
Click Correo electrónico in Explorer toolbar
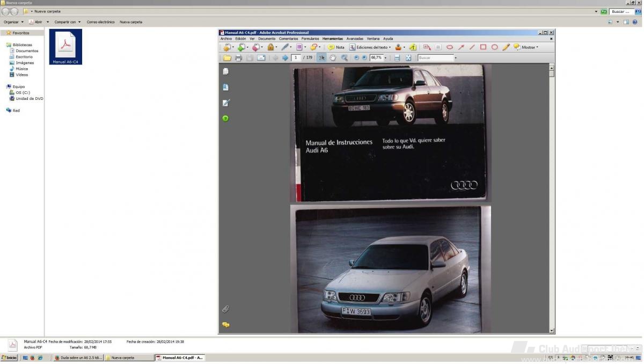point(101,22)
